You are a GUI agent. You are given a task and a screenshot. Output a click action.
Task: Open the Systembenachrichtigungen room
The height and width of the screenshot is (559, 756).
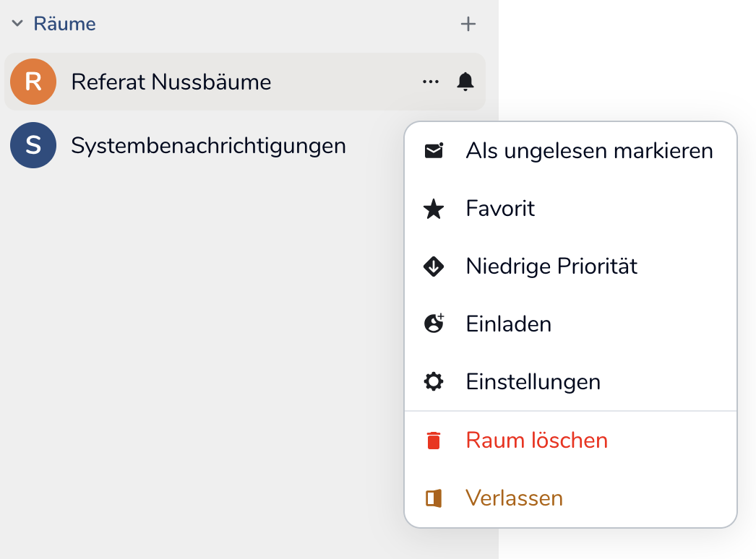pos(208,146)
